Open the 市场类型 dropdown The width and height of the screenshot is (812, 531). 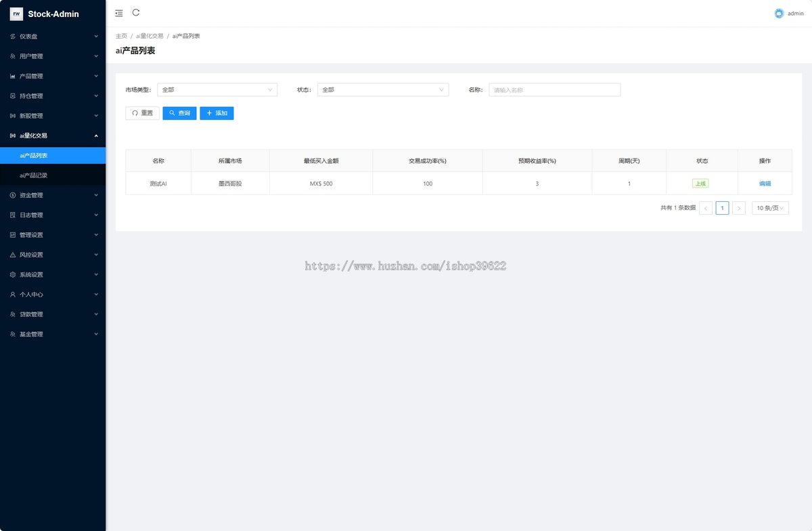point(217,89)
